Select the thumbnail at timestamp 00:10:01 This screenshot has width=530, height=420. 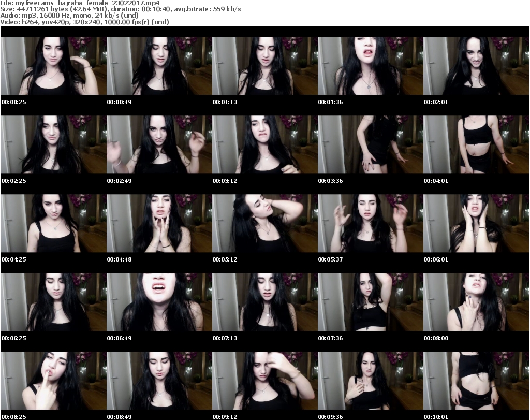(x=476, y=381)
